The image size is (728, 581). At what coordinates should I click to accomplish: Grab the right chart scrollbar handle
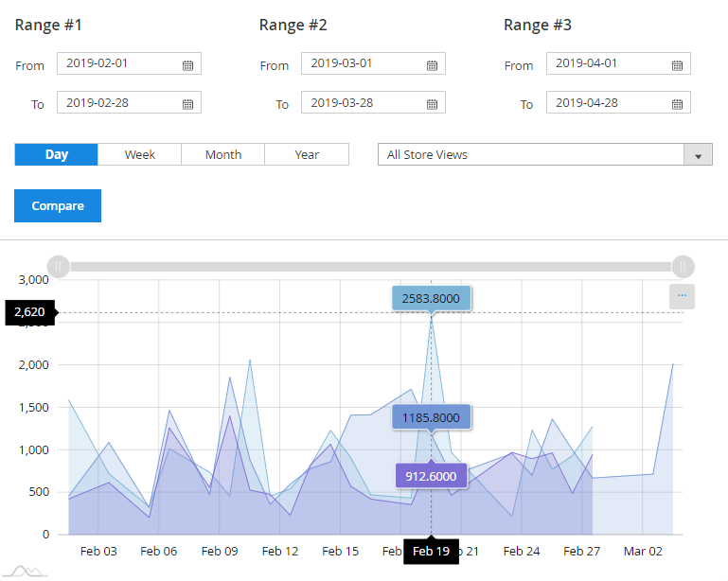683,267
